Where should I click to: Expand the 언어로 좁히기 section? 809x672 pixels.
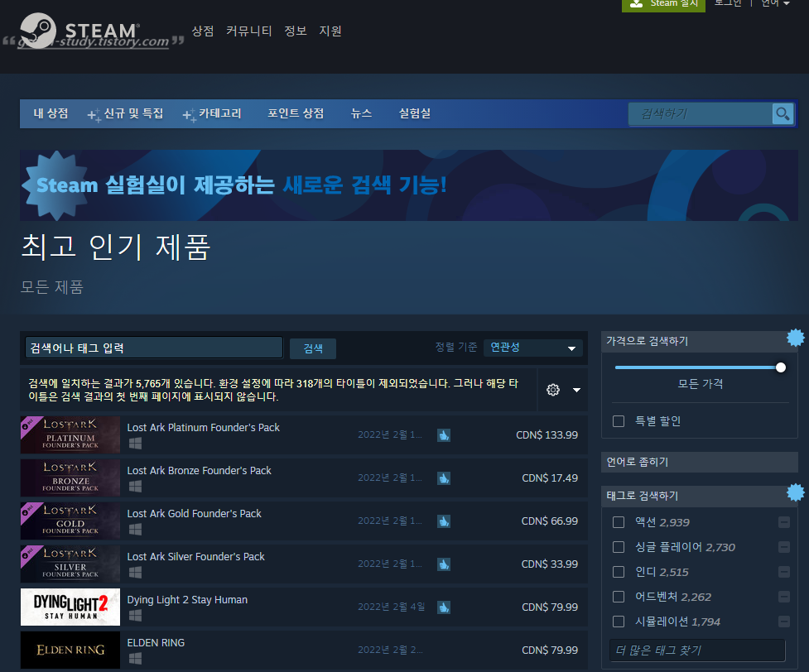[699, 462]
